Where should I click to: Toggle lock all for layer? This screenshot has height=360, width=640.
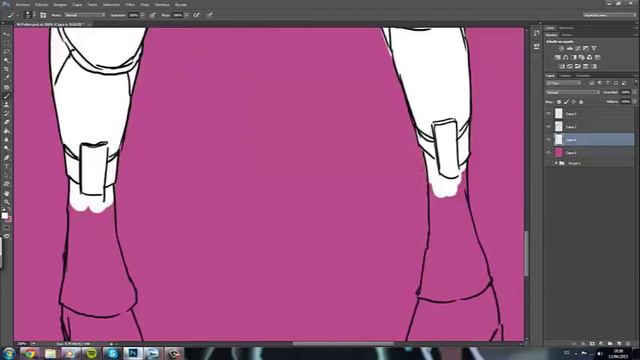pyautogui.click(x=581, y=102)
